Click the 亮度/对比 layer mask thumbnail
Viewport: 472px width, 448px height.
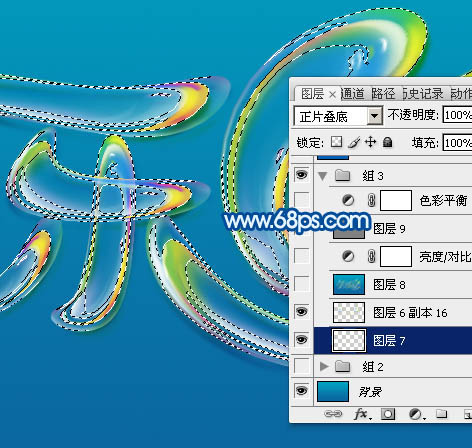point(396,256)
